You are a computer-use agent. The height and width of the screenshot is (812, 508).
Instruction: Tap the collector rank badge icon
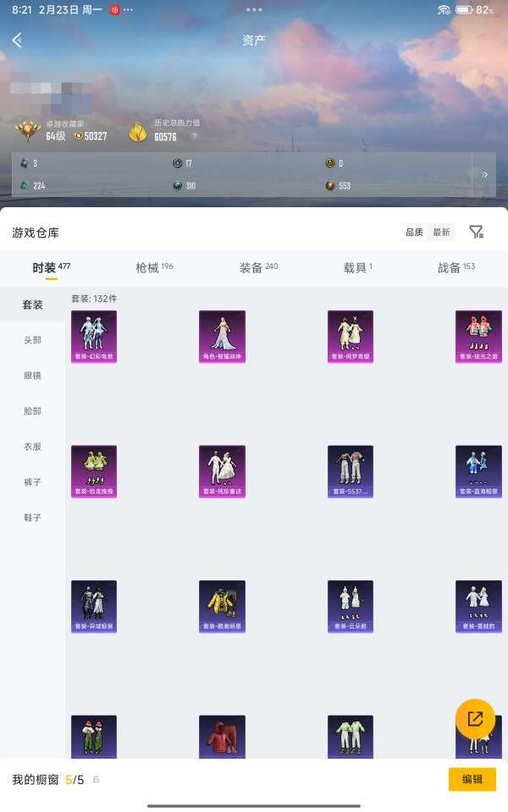coord(28,130)
